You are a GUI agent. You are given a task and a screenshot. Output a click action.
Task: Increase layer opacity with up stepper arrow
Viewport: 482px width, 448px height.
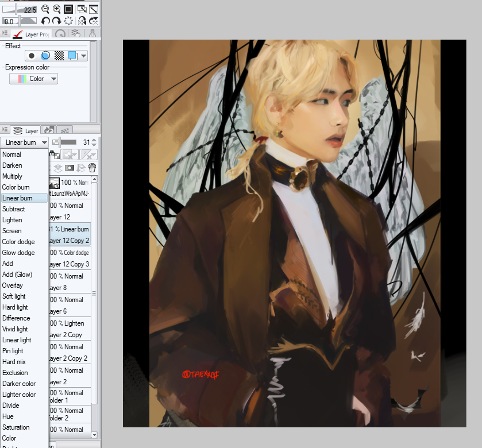[94, 140]
